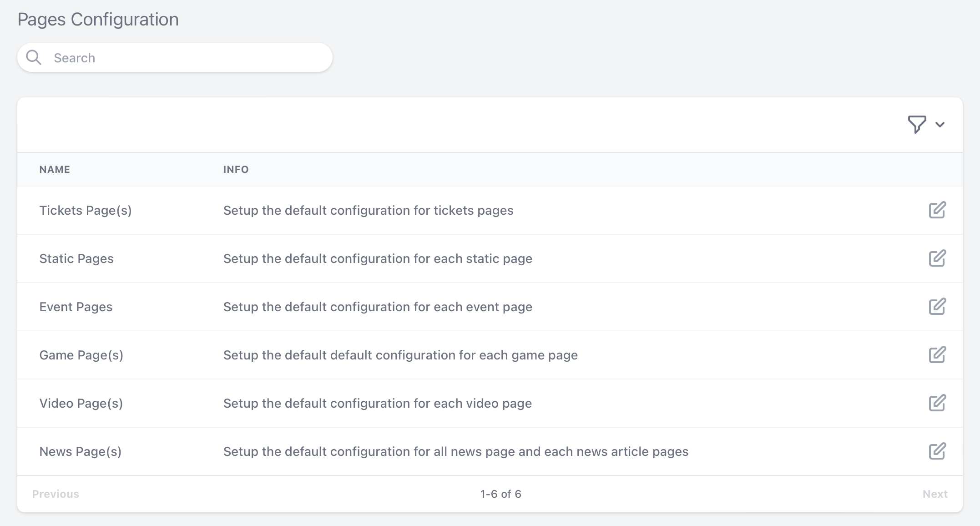Focus the Search input field

[x=175, y=57]
